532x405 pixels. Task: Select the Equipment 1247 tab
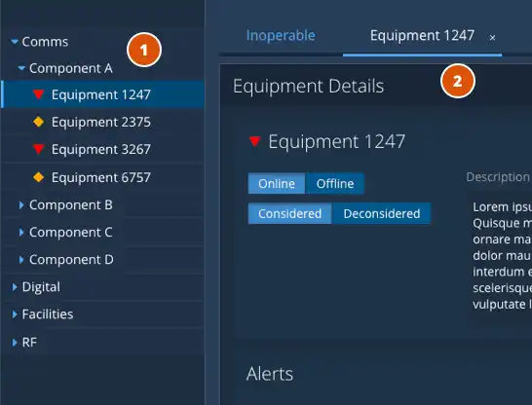click(422, 35)
